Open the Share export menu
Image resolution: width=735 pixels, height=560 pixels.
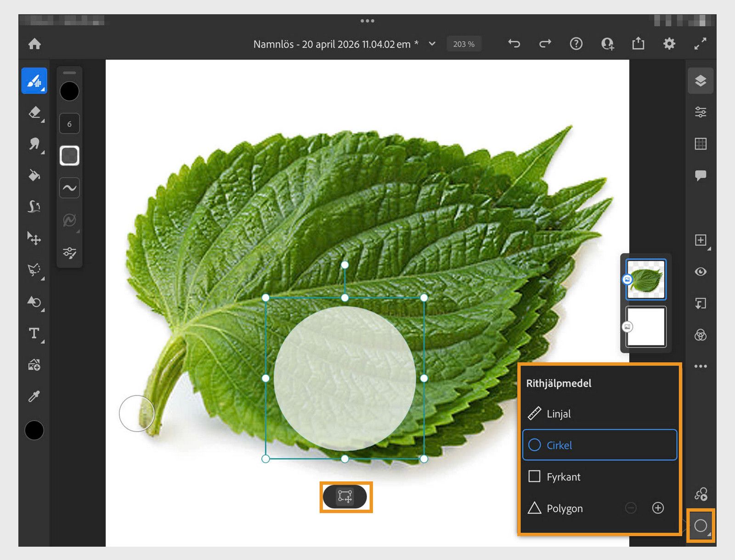[x=638, y=44]
